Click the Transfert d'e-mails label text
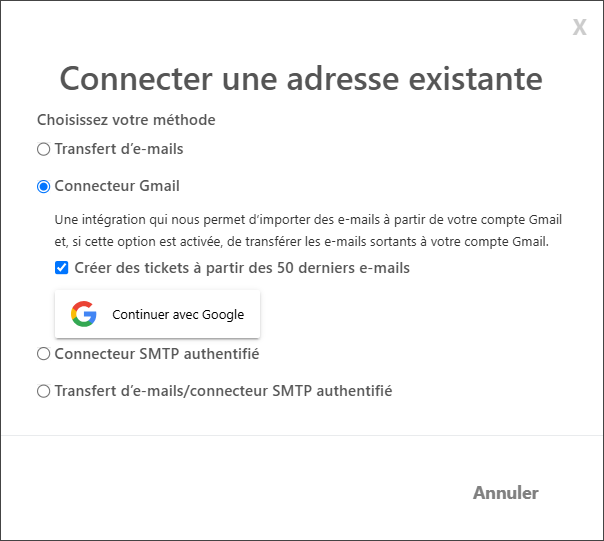The height and width of the screenshot is (541, 604). (119, 149)
